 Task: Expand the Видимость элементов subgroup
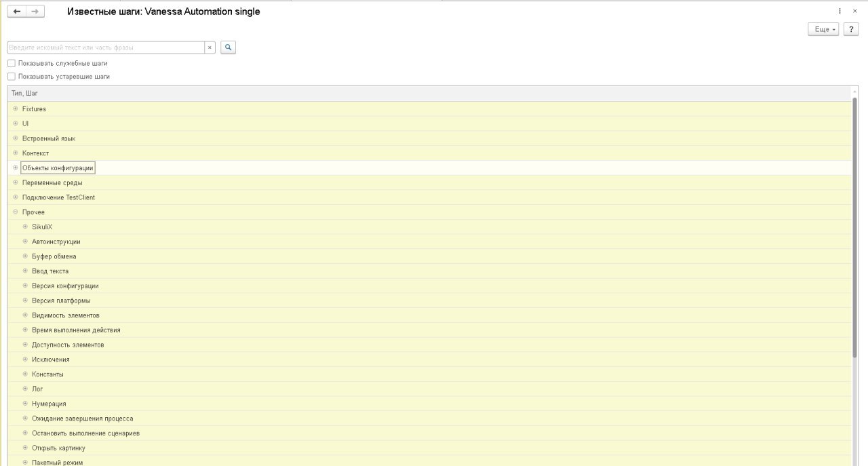click(26, 315)
